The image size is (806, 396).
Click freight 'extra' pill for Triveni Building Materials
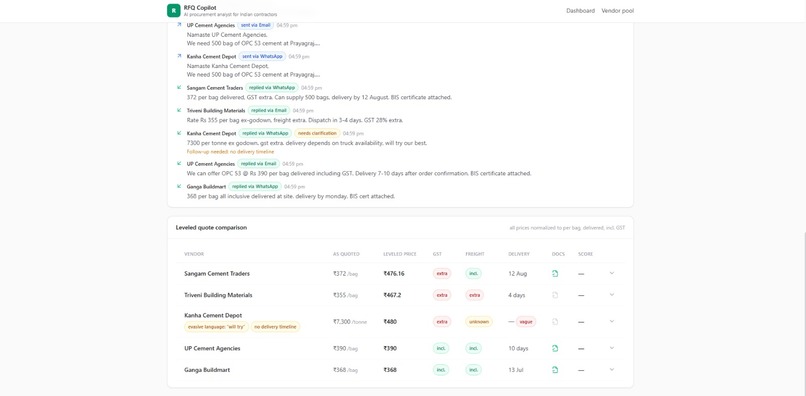click(474, 295)
